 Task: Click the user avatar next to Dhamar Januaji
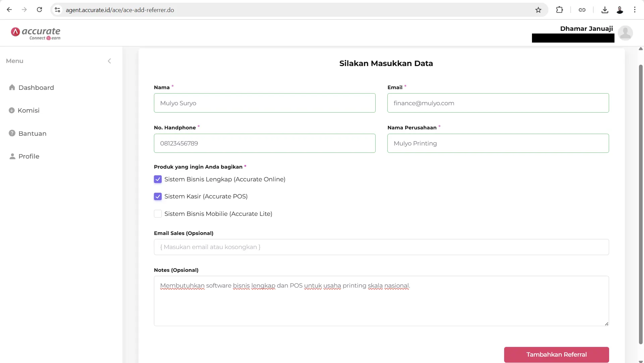pyautogui.click(x=625, y=33)
